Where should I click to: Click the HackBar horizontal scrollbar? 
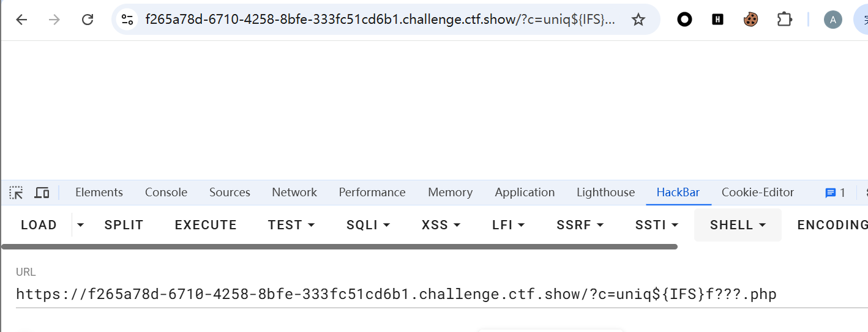[x=340, y=247]
